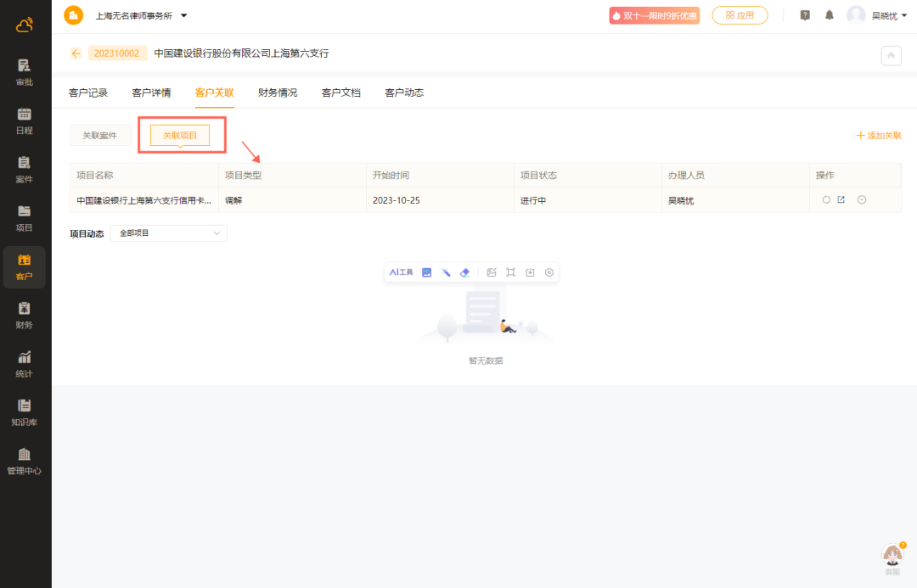Go to 财务 in the sidebar
This screenshot has height=588, width=917.
pyautogui.click(x=25, y=315)
